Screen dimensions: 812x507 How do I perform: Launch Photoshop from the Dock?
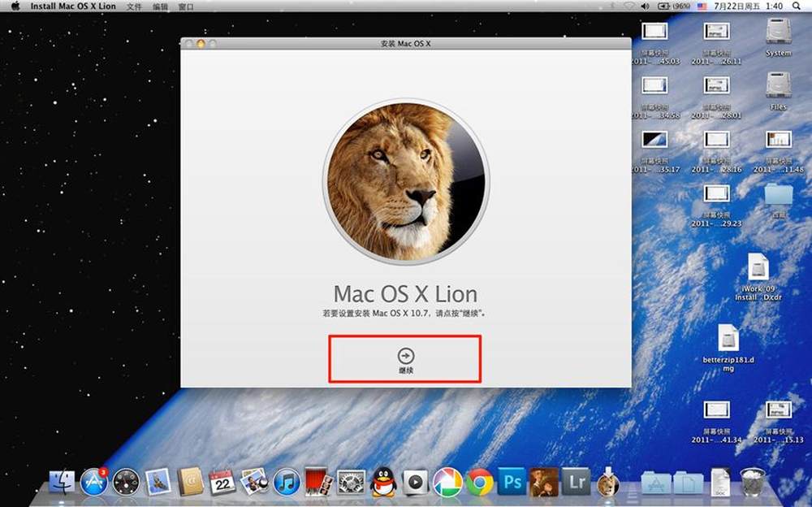click(x=512, y=482)
